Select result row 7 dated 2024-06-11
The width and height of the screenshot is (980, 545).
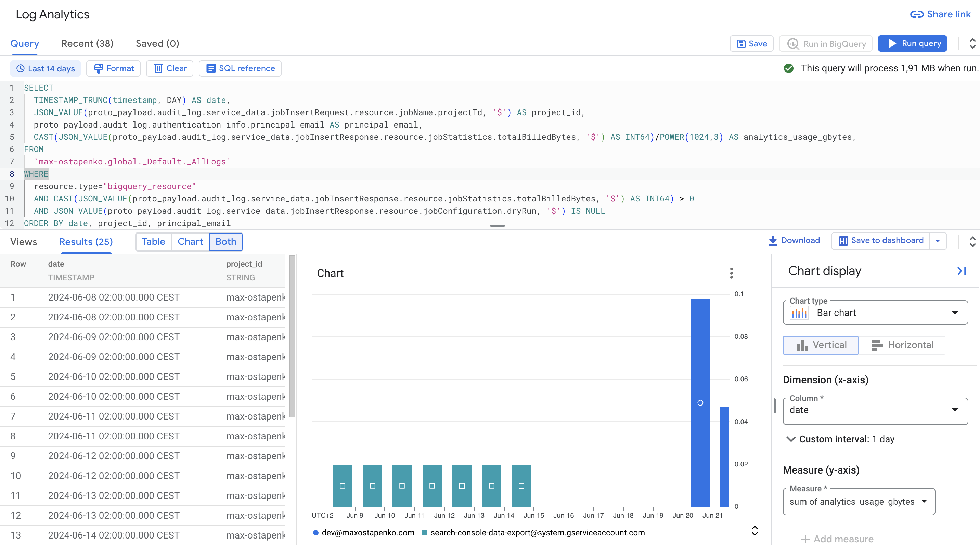pos(142,416)
